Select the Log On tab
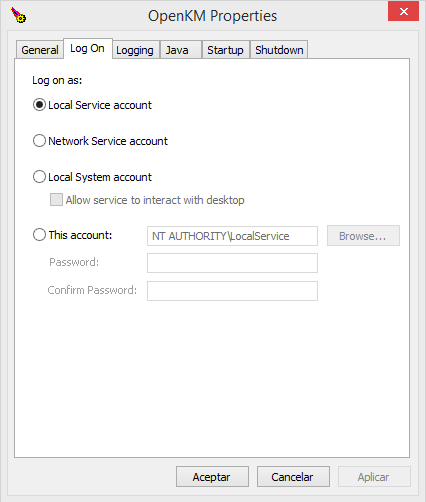Viewport: 426px width, 502px height. [88, 49]
